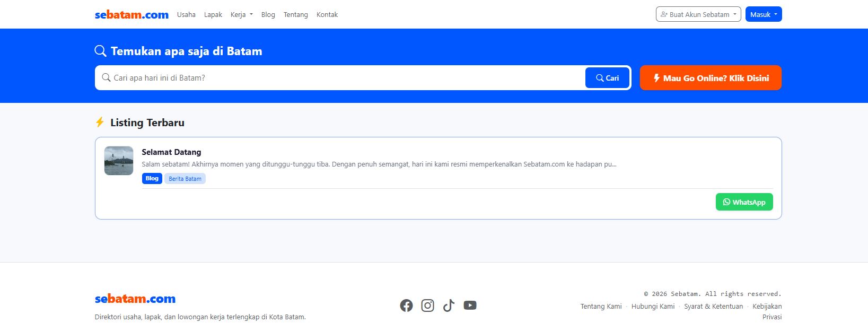This screenshot has width=868, height=323.
Task: Open the Lapak navigation item
Action: point(213,15)
